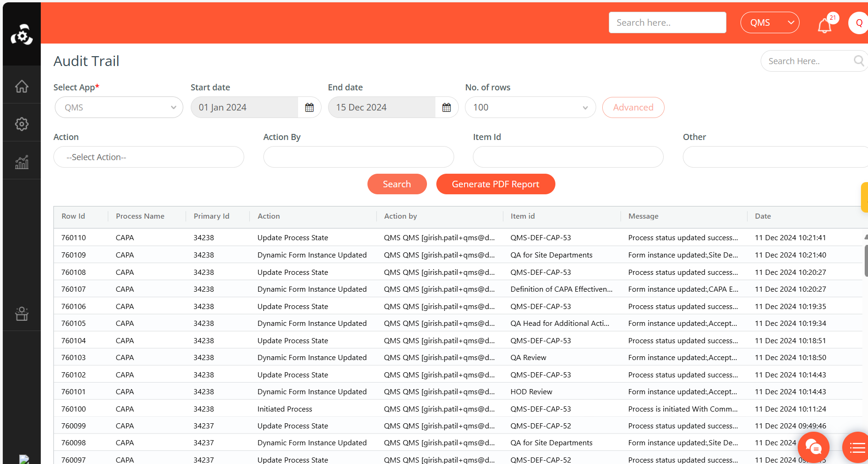
Task: Sort by Process Name column header
Action: click(x=140, y=216)
